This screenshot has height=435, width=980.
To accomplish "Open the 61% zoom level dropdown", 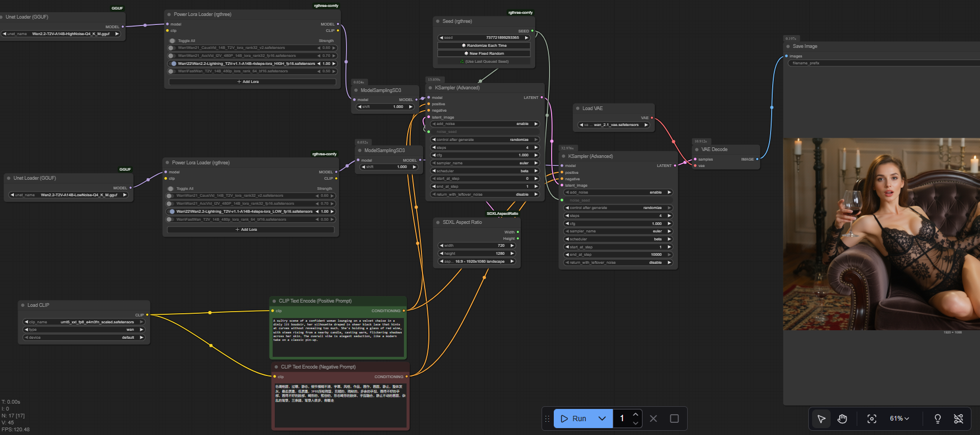I will point(899,419).
